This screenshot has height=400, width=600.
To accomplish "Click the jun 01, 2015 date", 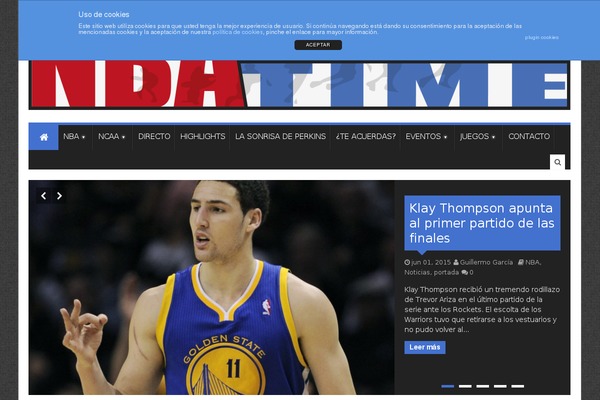I will point(431,262).
